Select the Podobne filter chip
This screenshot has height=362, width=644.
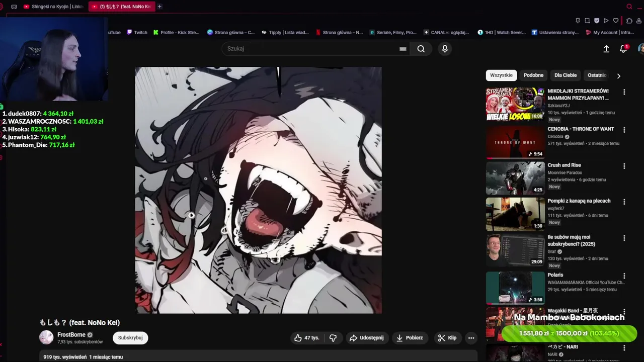[x=533, y=75]
